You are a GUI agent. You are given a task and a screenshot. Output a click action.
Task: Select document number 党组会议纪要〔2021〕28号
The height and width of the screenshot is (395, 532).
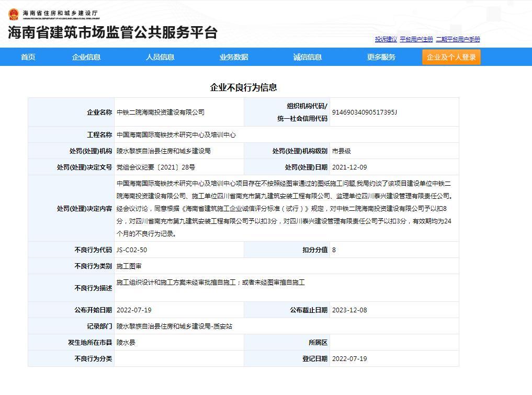(x=156, y=167)
